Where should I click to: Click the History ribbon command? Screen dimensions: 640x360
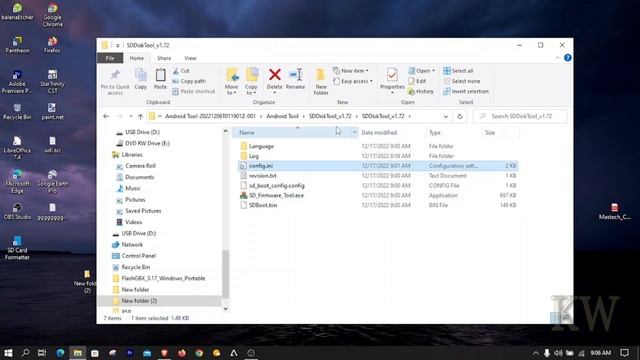[421, 91]
